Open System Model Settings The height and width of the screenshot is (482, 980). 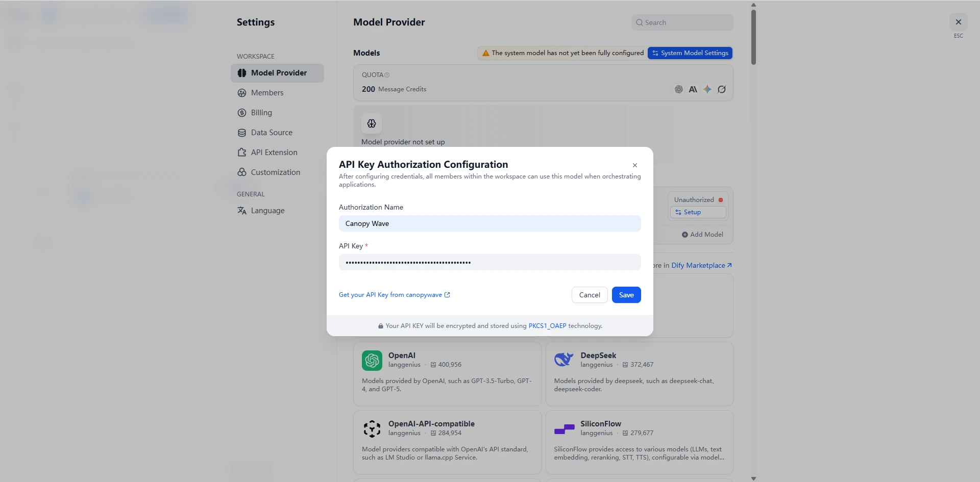[690, 53]
